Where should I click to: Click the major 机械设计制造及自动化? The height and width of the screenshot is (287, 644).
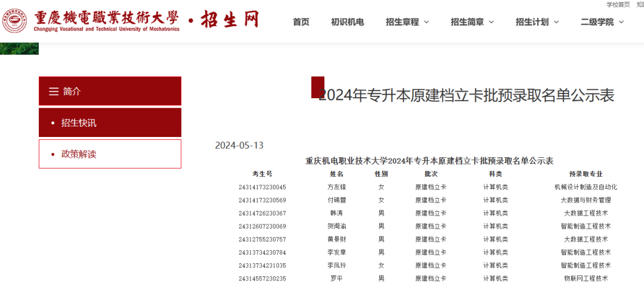(x=586, y=188)
